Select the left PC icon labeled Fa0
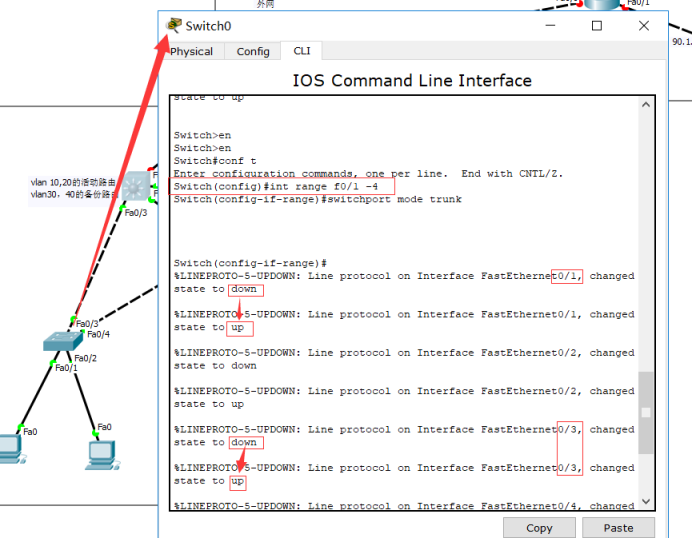Screen dimensions: 692x539 tap(11, 449)
